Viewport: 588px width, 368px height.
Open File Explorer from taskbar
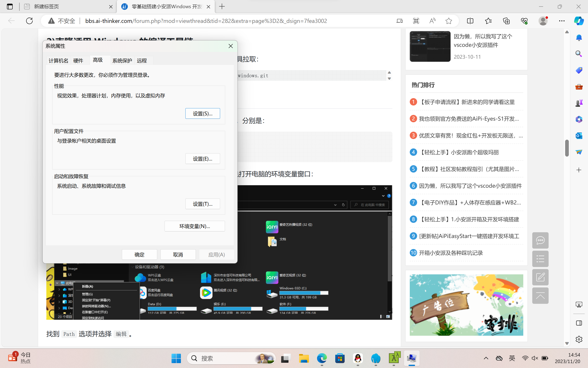click(304, 358)
